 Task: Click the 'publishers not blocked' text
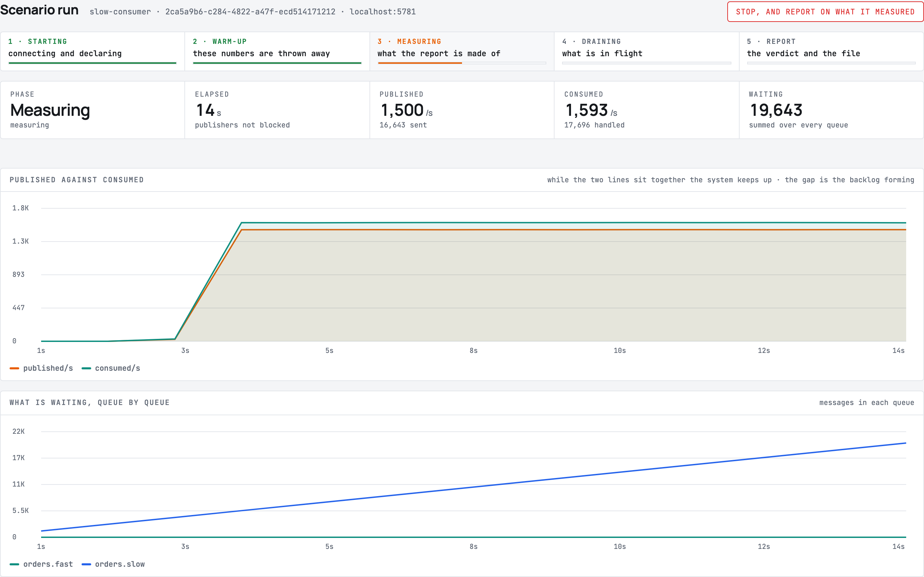(x=242, y=125)
